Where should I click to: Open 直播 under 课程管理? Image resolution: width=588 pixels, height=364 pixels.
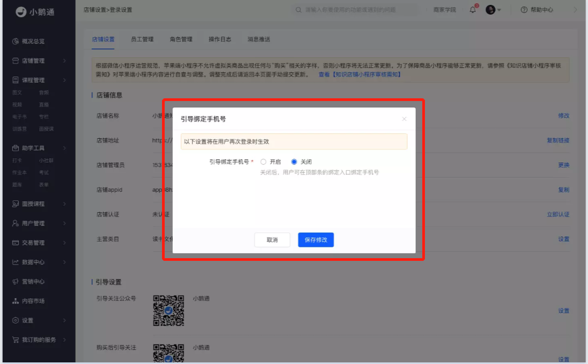pos(44,104)
